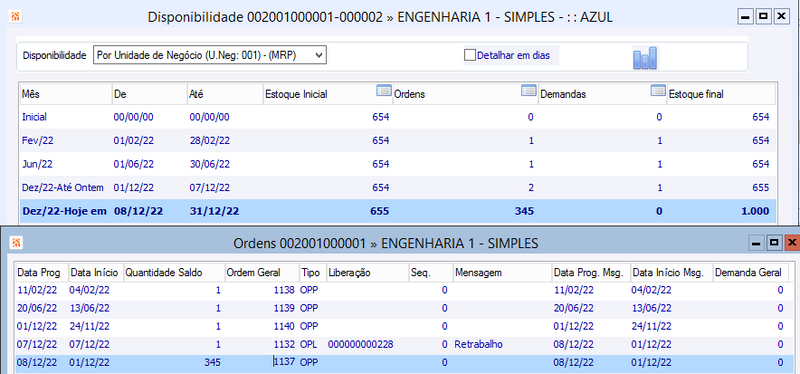This screenshot has height=374, width=800.
Task: Click Ordens value 345 in Disponibilidade grid
Action: click(x=523, y=211)
